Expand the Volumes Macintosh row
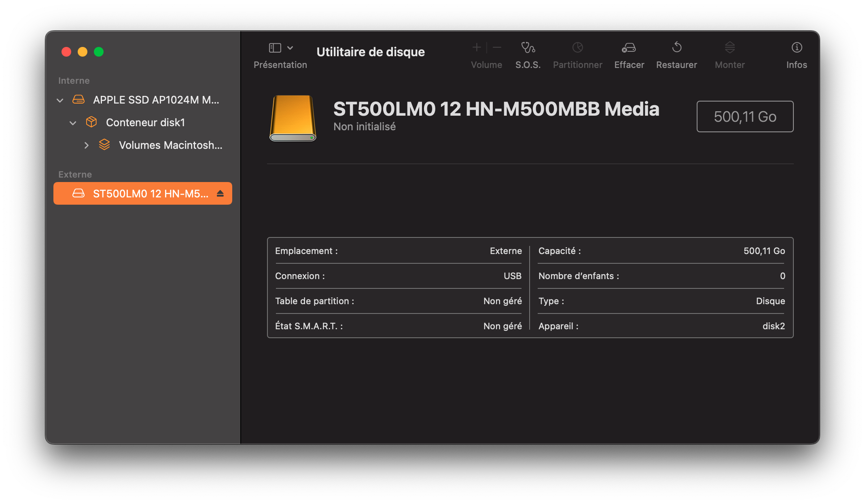Viewport: 865px width, 504px height. point(86,145)
